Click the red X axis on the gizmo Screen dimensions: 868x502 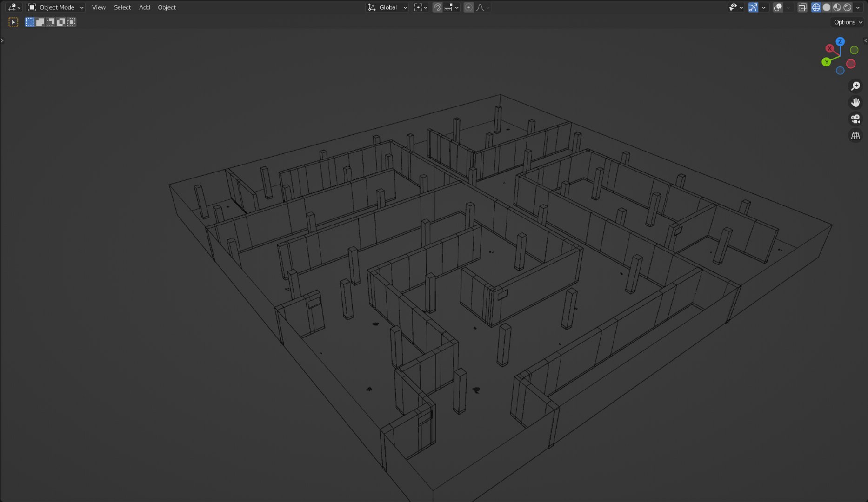pos(829,48)
